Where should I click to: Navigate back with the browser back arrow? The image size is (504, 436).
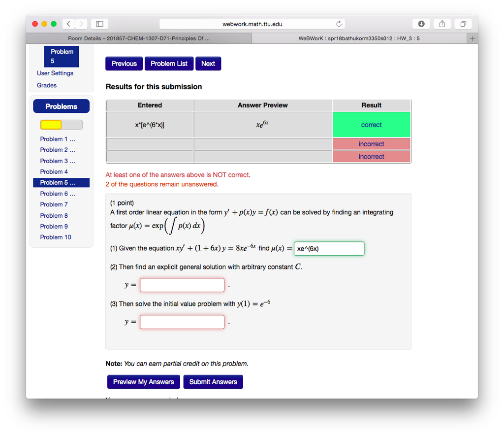pos(68,23)
